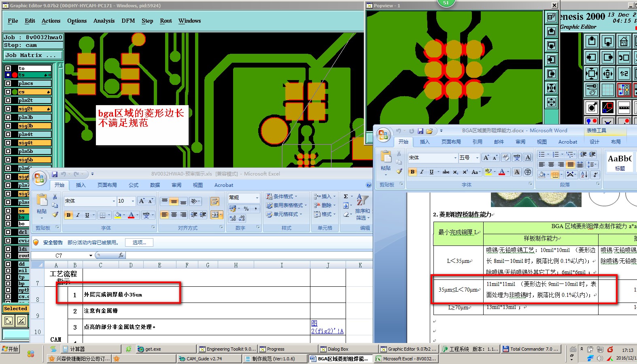Open Excel font name dropdown
637x364 pixels.
[114, 201]
